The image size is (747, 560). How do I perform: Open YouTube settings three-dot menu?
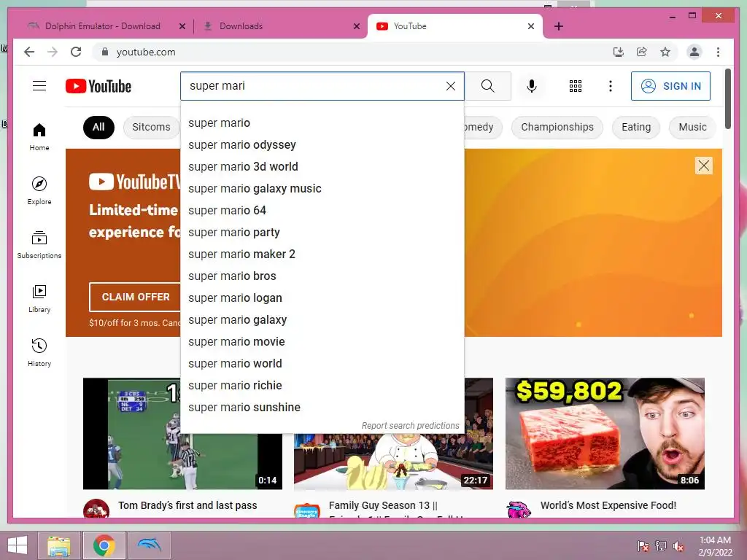pyautogui.click(x=611, y=86)
